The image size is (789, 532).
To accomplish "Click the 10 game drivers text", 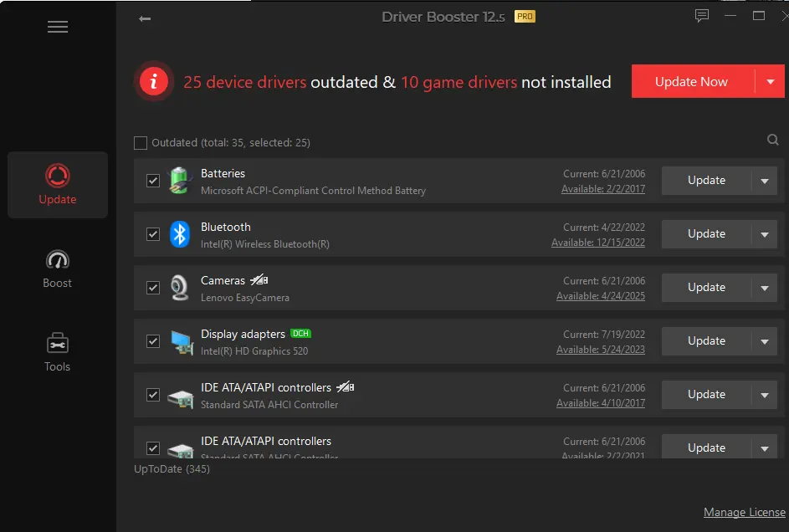I will (459, 82).
